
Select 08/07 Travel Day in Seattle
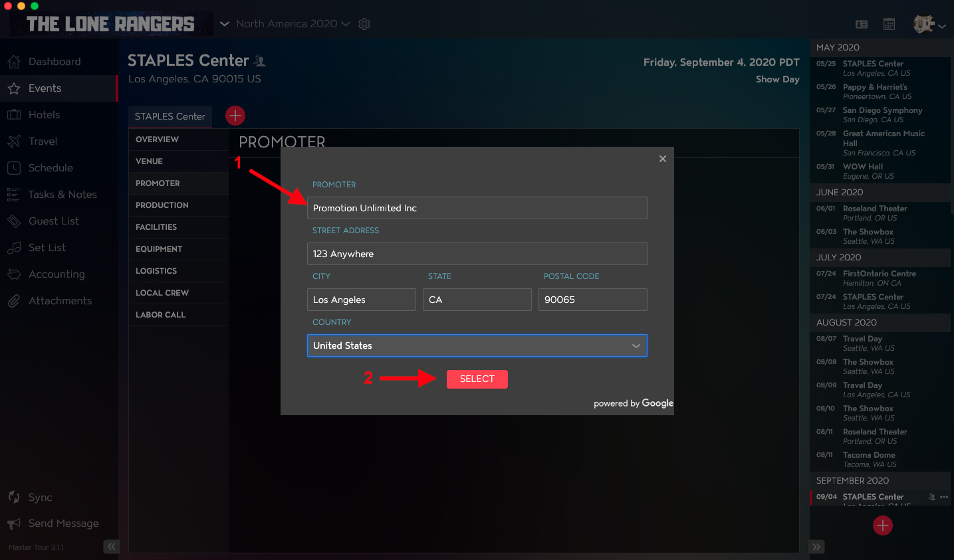coord(880,343)
